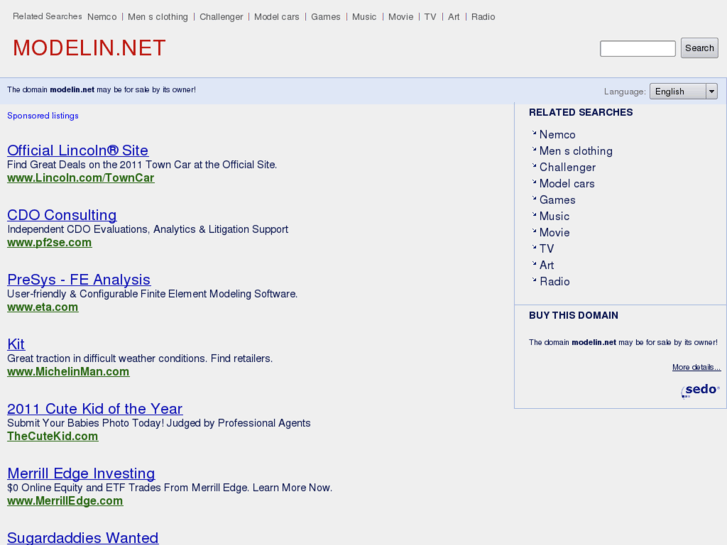The image size is (727, 545).
Task: Select Challenger in the top related bar
Action: pyautogui.click(x=221, y=17)
